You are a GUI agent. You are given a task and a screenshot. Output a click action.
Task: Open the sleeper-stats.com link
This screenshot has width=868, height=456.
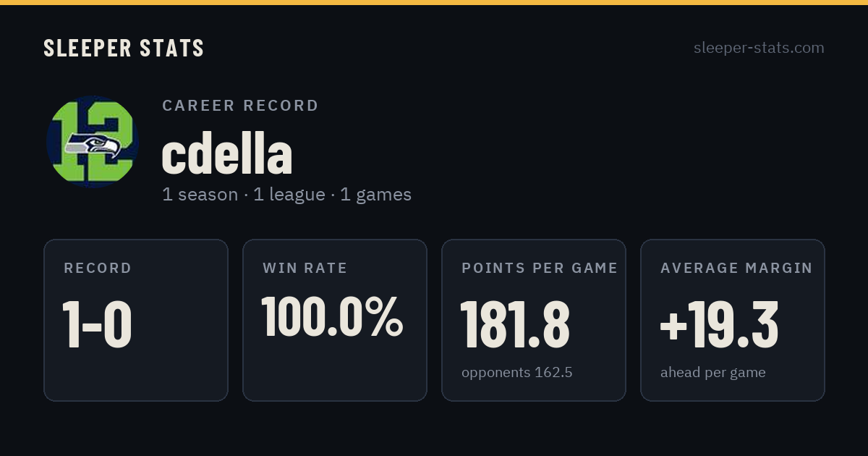[759, 48]
